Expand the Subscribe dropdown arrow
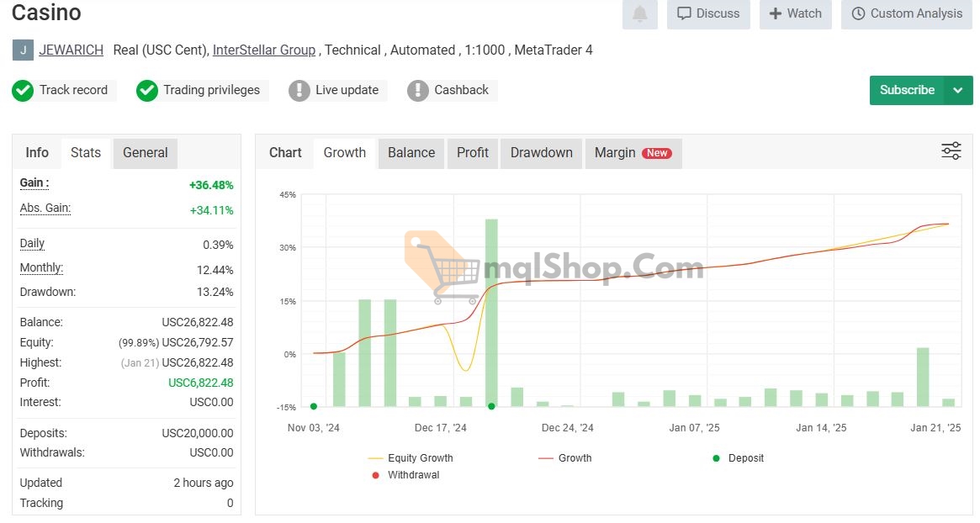This screenshot has width=980, height=523. click(958, 90)
